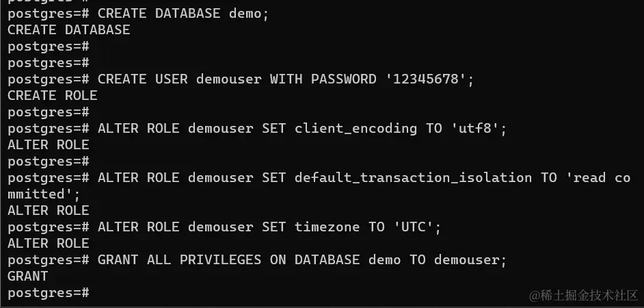
Task: Click the CREATE DATABASE demo command line
Action: pyautogui.click(x=138, y=14)
